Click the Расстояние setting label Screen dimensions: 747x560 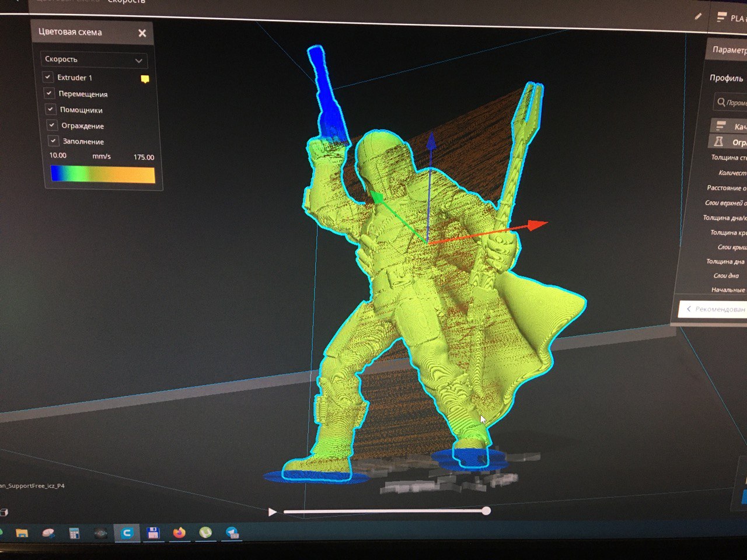pyautogui.click(x=726, y=188)
